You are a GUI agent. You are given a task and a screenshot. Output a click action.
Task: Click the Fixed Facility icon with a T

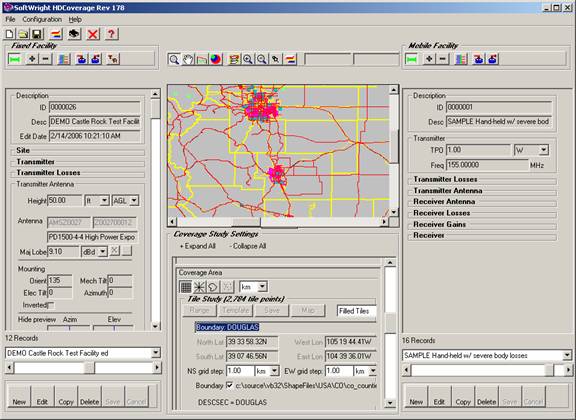[x=113, y=59]
